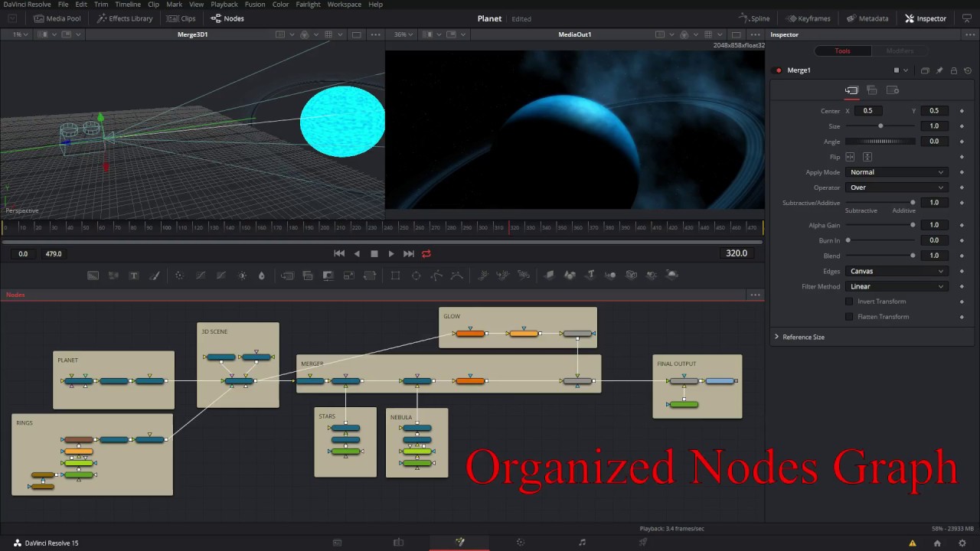This screenshot has height=551, width=980.
Task: Add a Text+ node from the toolbar
Action: point(134,275)
